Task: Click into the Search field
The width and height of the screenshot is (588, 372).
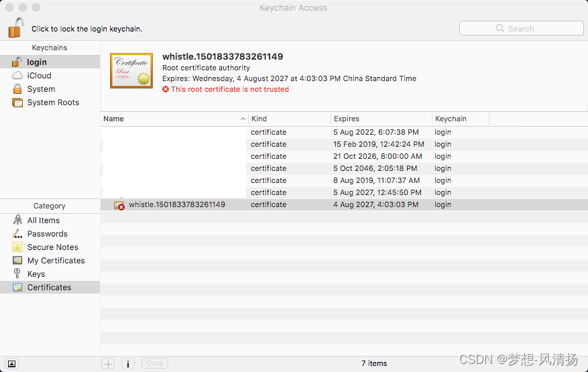Action: coord(521,29)
